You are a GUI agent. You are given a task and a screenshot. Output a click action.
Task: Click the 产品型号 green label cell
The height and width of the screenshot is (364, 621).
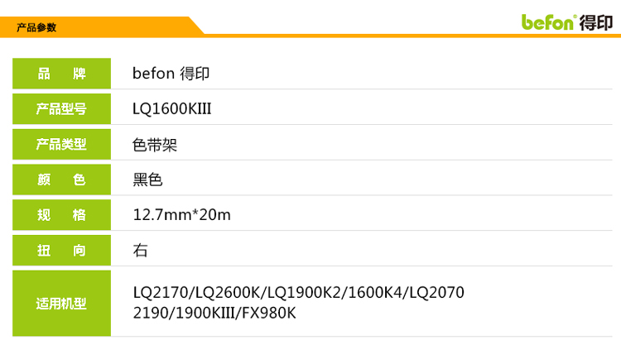[62, 109]
